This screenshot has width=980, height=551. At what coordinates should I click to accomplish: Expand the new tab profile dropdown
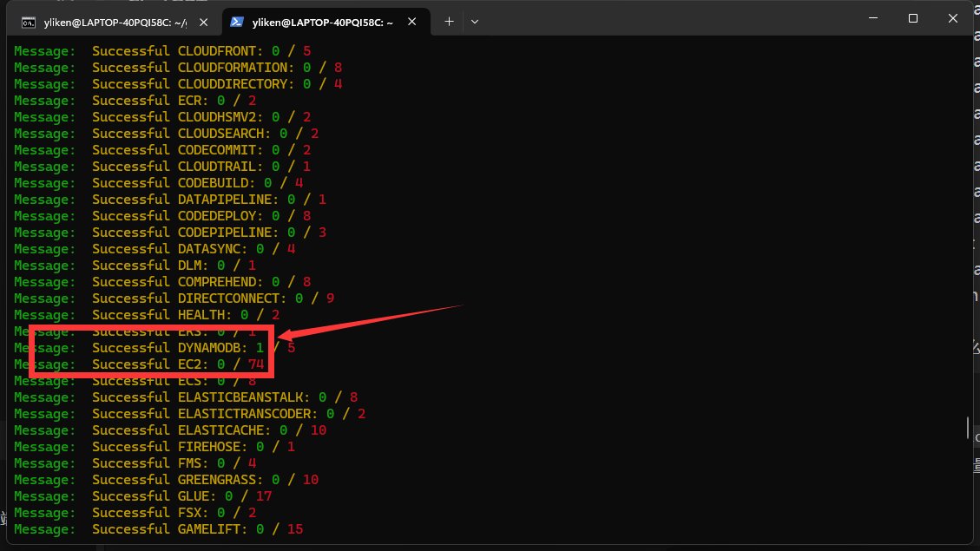point(475,21)
